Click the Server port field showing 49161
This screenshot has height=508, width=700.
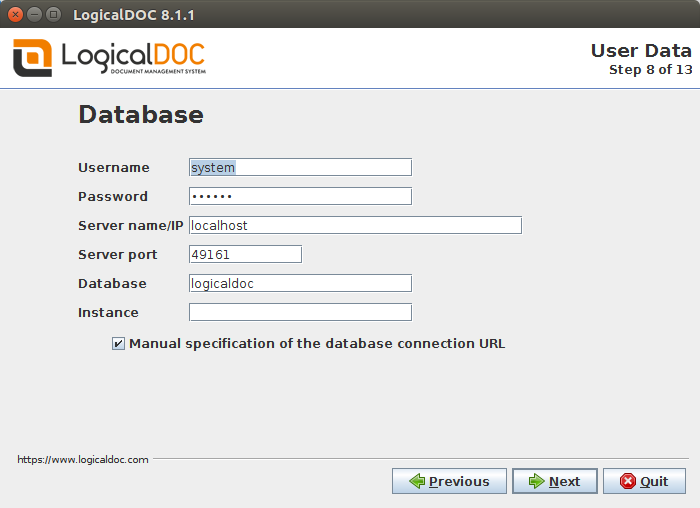pyautogui.click(x=246, y=254)
